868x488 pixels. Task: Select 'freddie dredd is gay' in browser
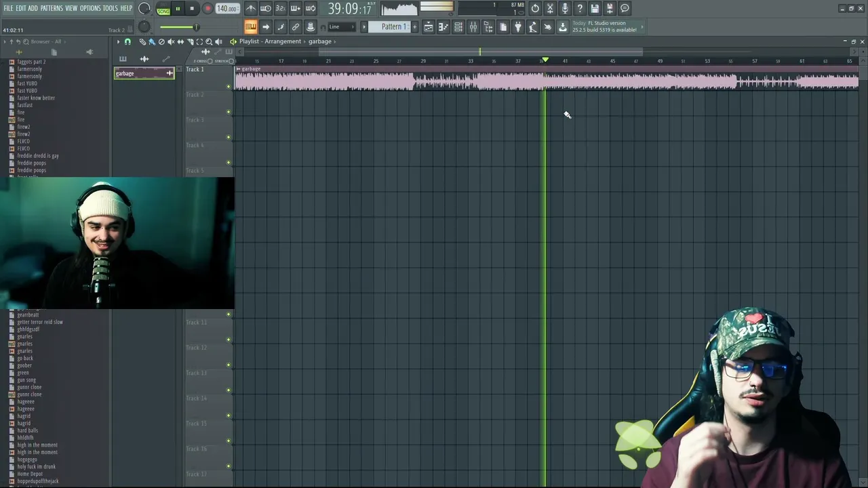coord(38,156)
